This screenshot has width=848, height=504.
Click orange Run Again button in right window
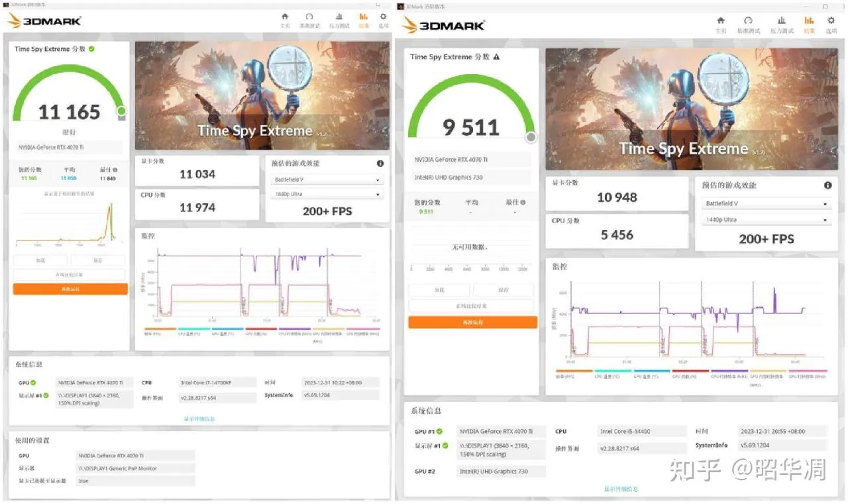pos(472,323)
